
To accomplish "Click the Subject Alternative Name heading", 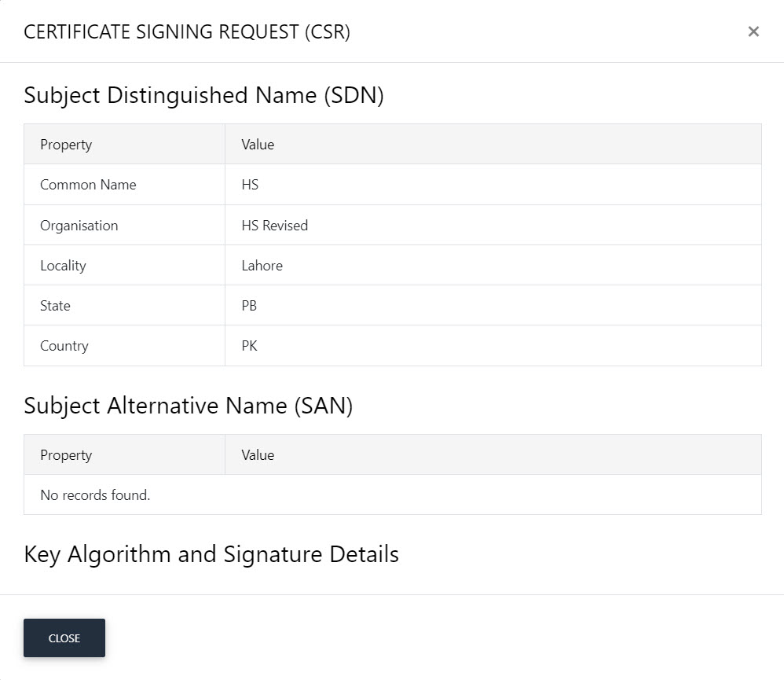I will point(188,406).
